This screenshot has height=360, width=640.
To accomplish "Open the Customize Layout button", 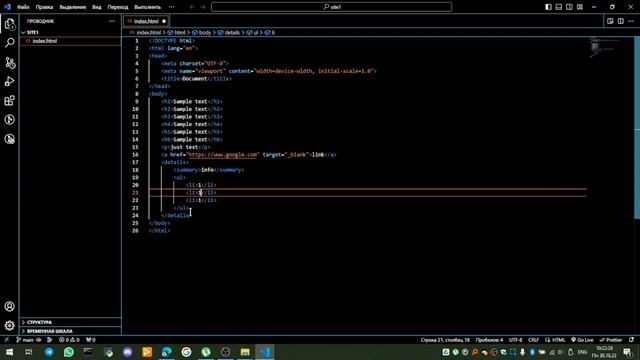I will 580,7.
